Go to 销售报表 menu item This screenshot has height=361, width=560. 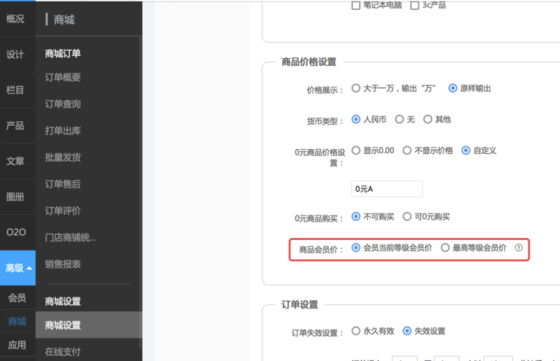[63, 264]
